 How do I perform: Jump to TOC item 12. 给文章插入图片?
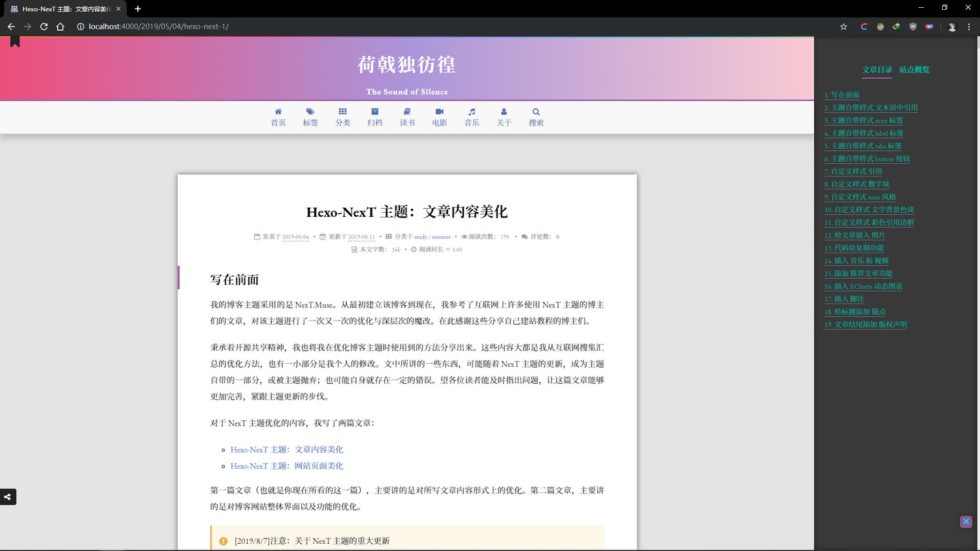tap(855, 235)
